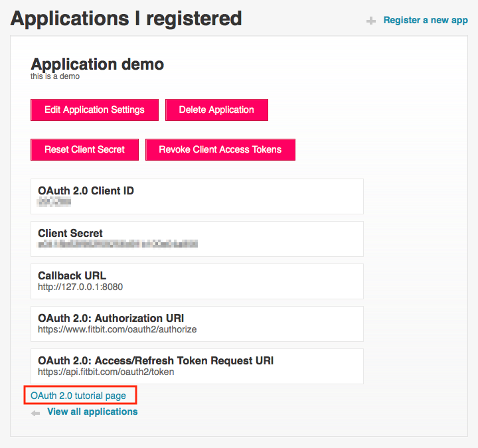Viewport: 478px width, 448px height.
Task: Click Edit Application Settings button
Action: tap(94, 110)
